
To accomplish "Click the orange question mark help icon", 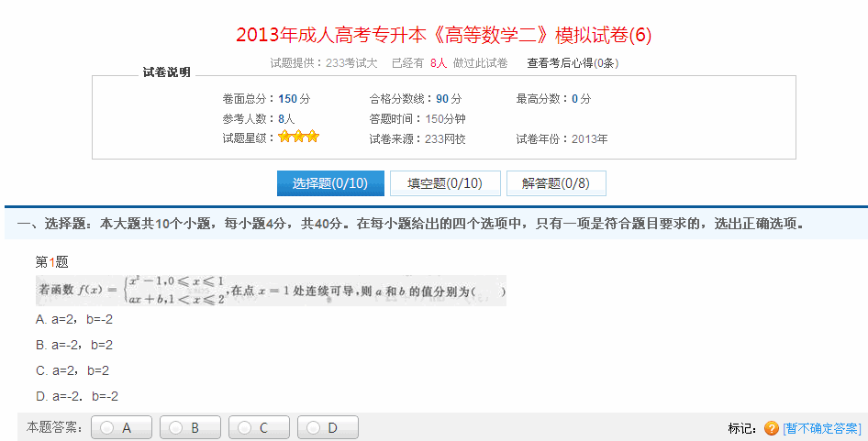I will pos(771,428).
